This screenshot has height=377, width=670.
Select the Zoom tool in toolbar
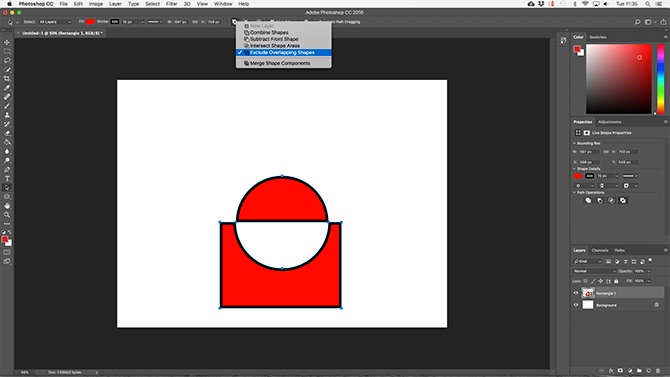click(x=7, y=215)
